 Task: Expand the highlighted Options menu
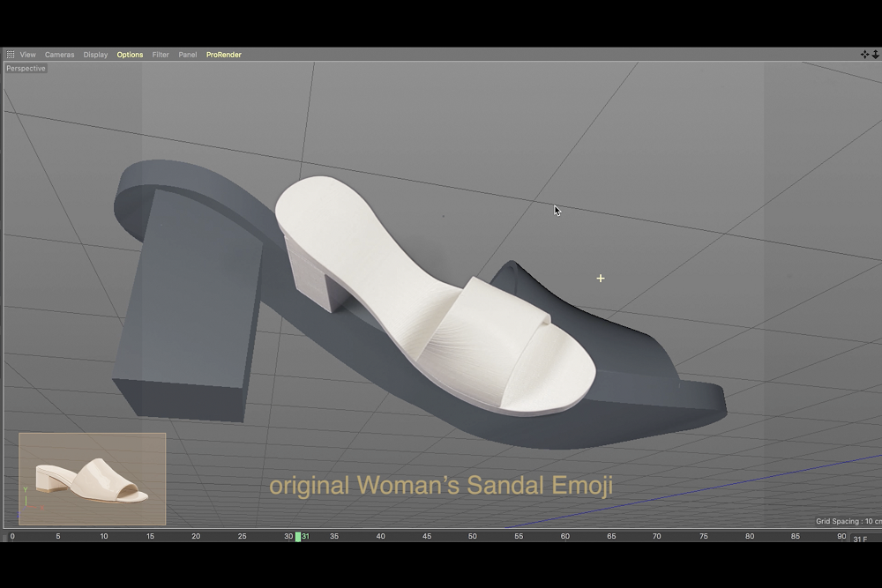point(130,55)
